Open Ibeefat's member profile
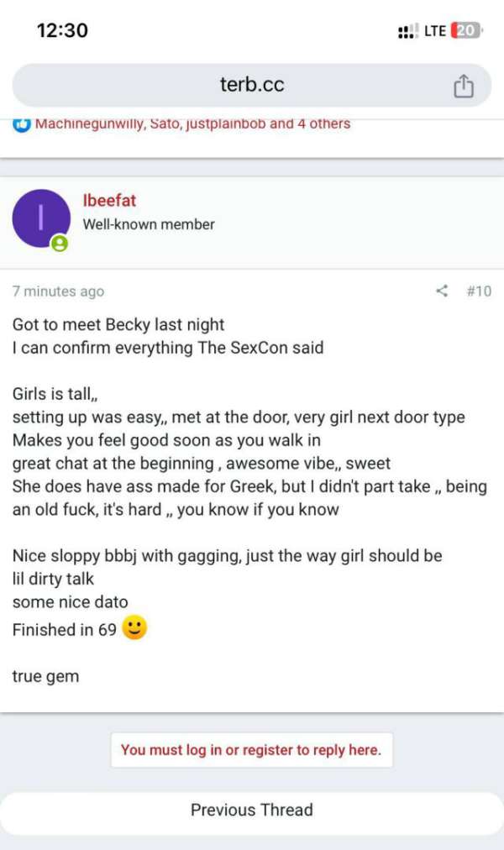 click(x=108, y=201)
